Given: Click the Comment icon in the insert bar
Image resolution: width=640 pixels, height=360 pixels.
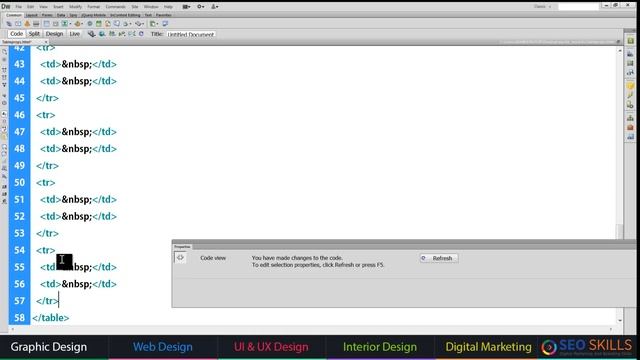Looking at the screenshot, I should (x=116, y=24).
